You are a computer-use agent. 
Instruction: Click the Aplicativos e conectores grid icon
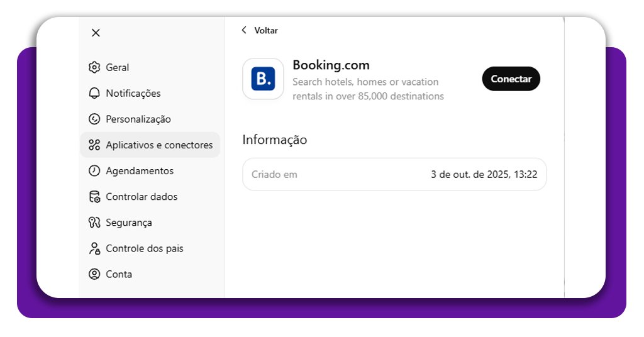point(94,145)
